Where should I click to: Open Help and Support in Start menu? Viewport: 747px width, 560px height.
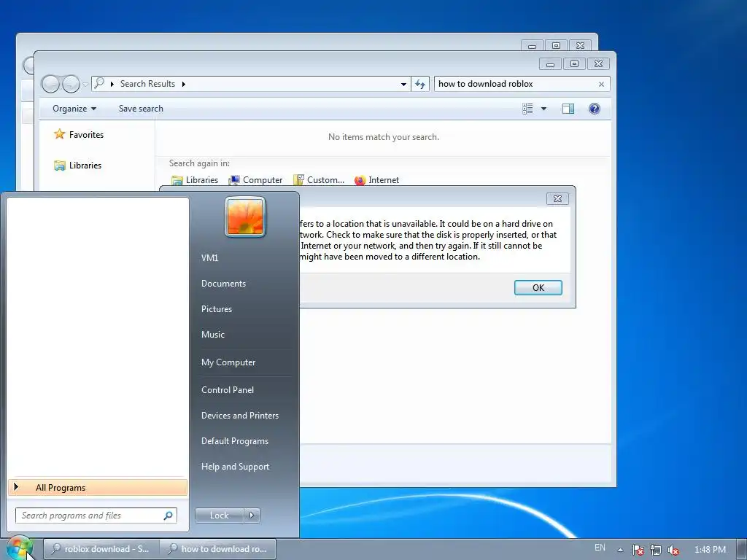pyautogui.click(x=236, y=467)
